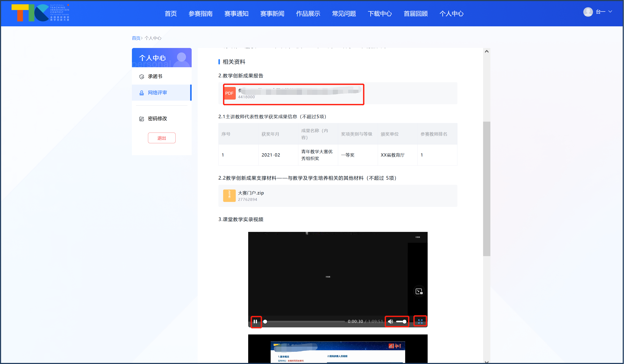Click the 密码修改 edit icon

[142, 119]
